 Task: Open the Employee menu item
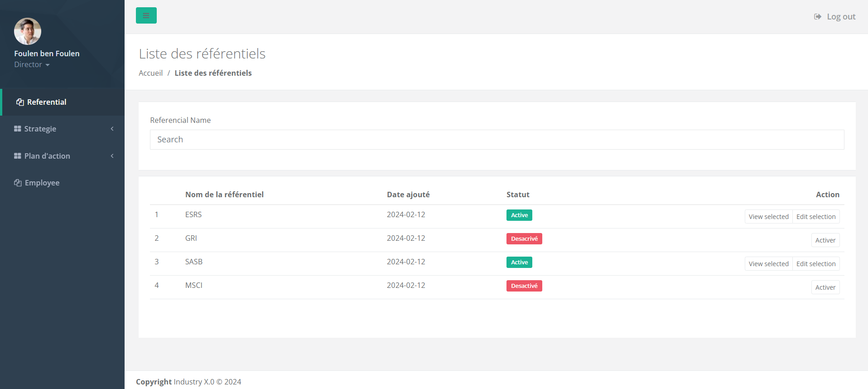(x=42, y=183)
